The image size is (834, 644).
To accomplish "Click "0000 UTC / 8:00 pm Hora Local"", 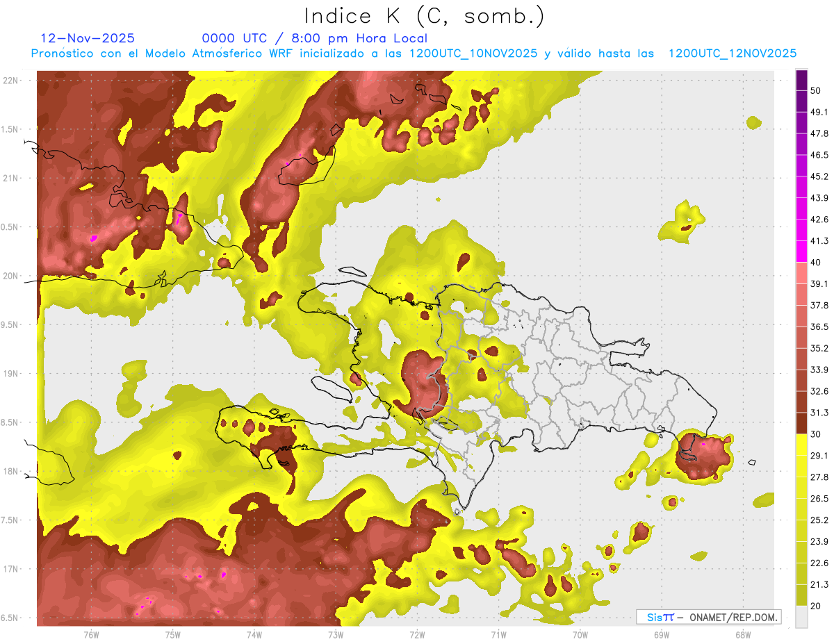I will pyautogui.click(x=315, y=38).
